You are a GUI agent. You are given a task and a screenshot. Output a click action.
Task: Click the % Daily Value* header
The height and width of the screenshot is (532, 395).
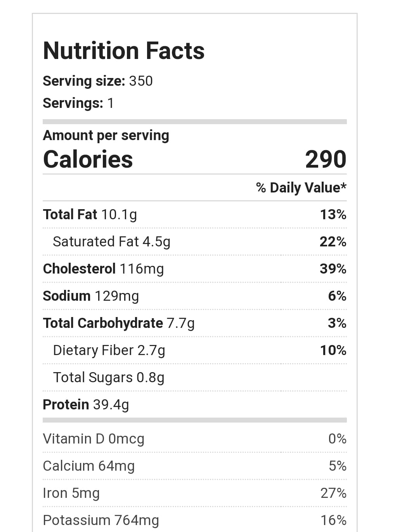(x=301, y=187)
